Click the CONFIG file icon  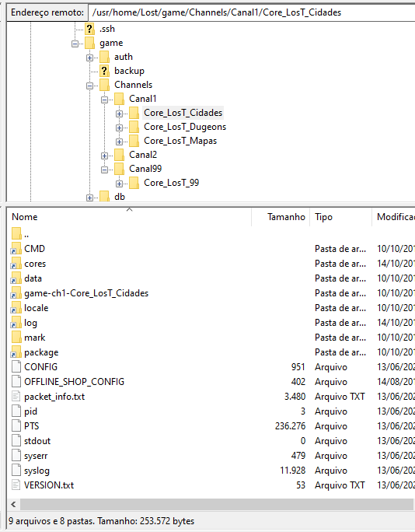pos(16,367)
